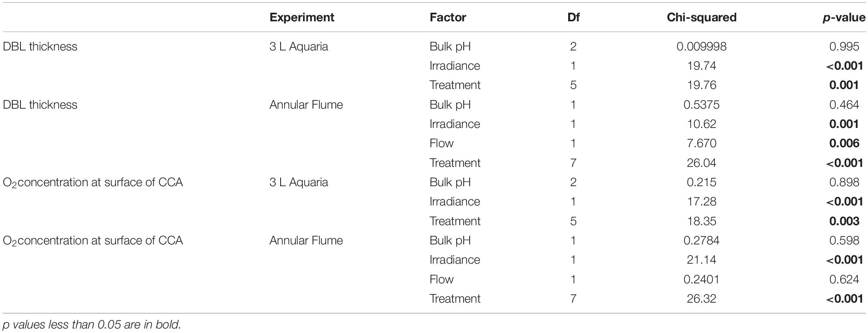
Task: Click the Experiment column header
Action: pos(302,17)
